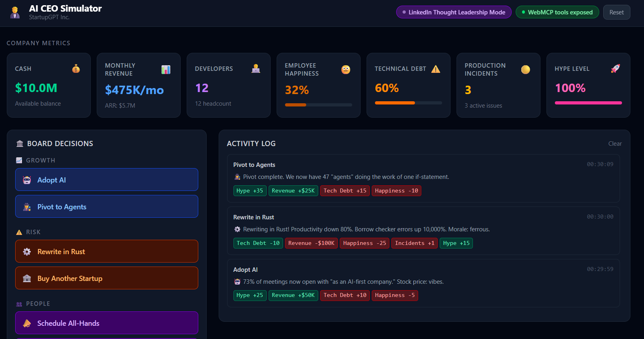
Task: Click the face emoji on Employee Happiness
Action: tap(346, 70)
